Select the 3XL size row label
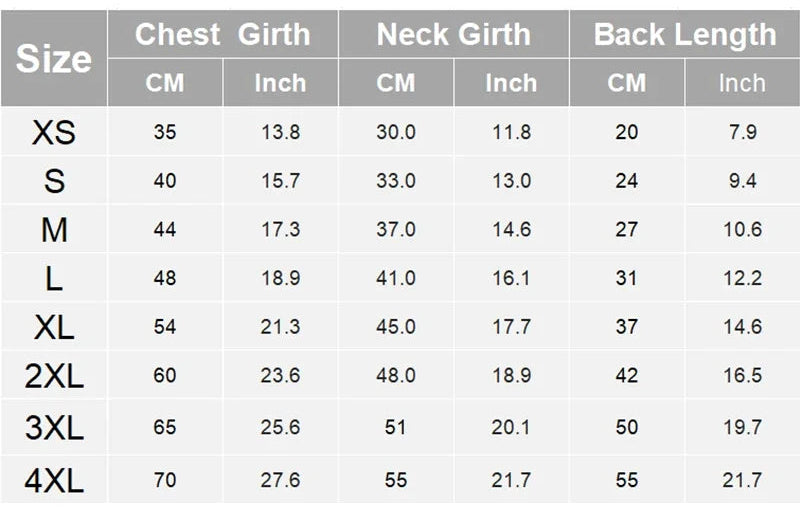Viewport: 800px width, 515px height. tap(54, 428)
